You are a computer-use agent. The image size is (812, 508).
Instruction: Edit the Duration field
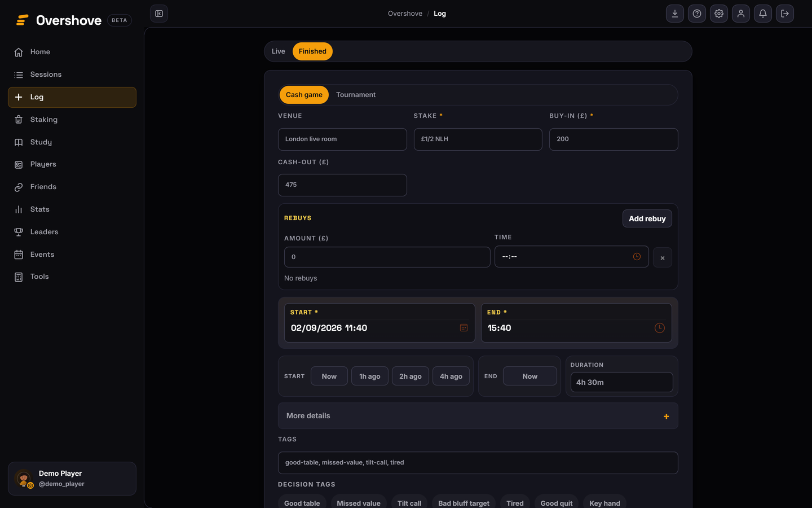[x=622, y=382]
